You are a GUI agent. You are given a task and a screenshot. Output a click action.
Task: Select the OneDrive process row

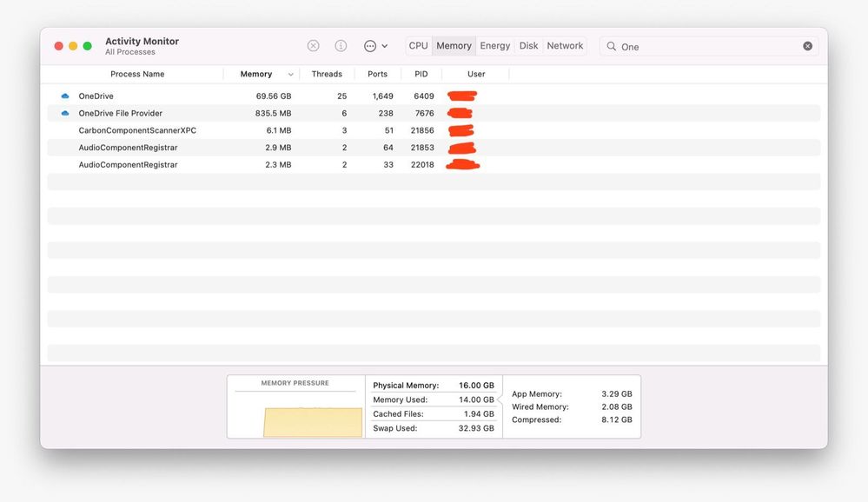[x=434, y=96]
